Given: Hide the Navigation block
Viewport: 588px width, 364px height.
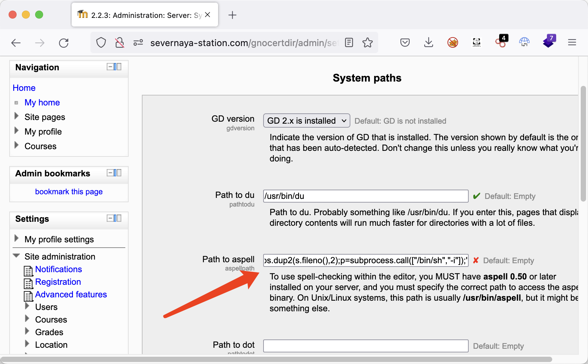Looking at the screenshot, I should tap(110, 67).
